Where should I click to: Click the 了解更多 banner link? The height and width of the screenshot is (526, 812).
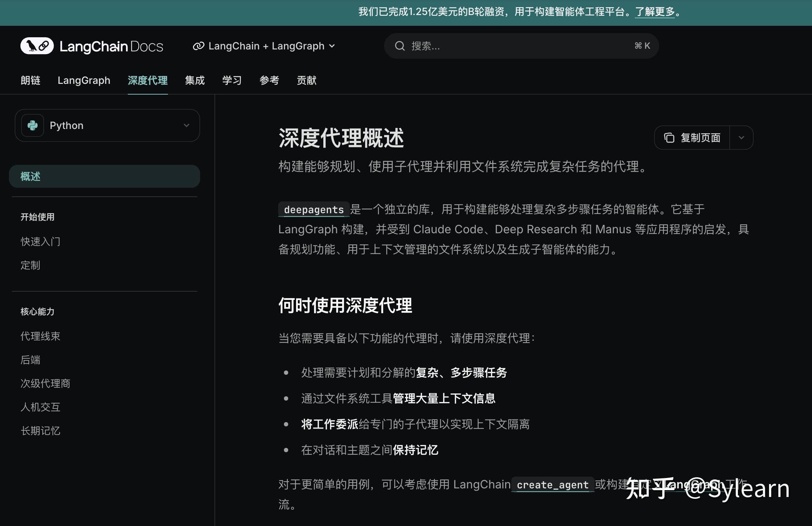(655, 12)
